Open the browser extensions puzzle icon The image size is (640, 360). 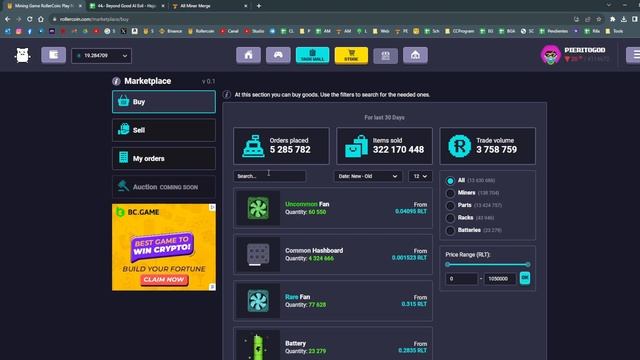[x=613, y=19]
